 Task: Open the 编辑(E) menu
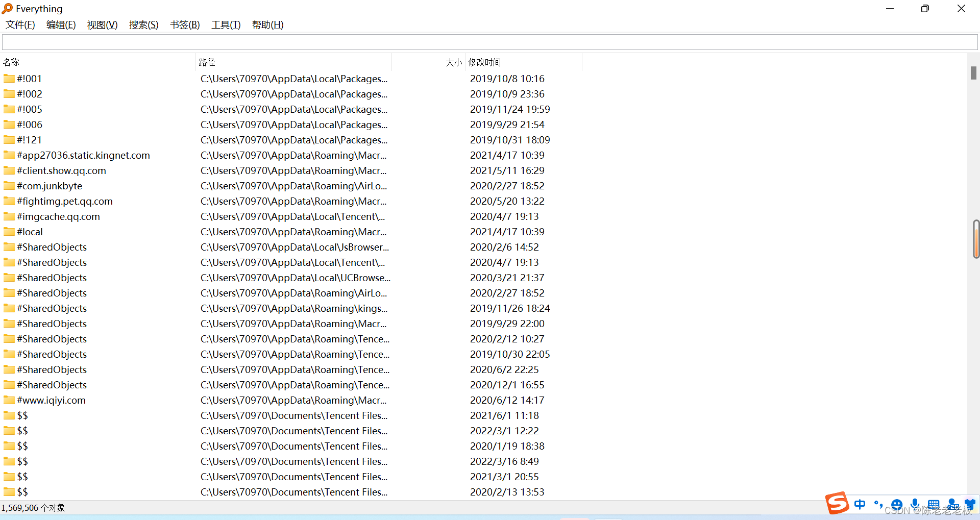61,25
